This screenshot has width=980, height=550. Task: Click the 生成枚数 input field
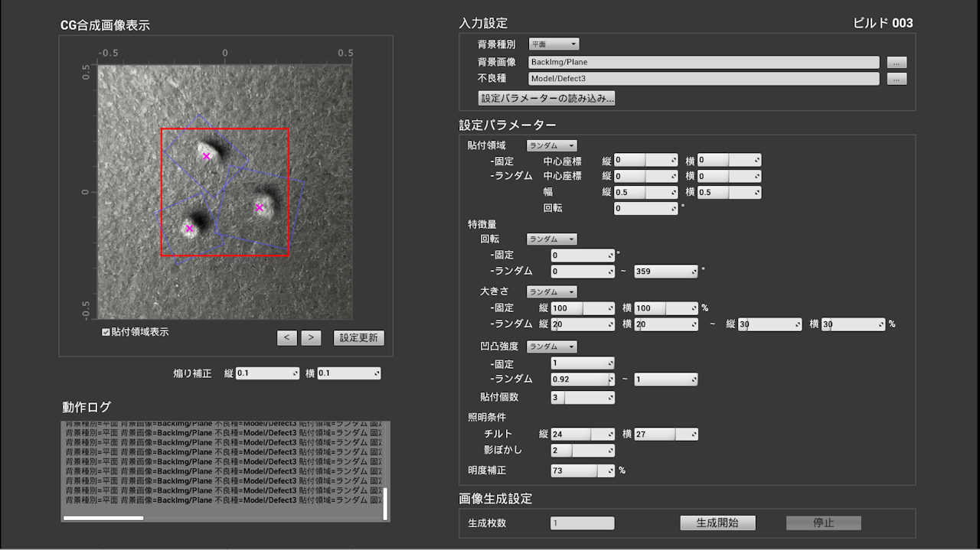pyautogui.click(x=583, y=523)
